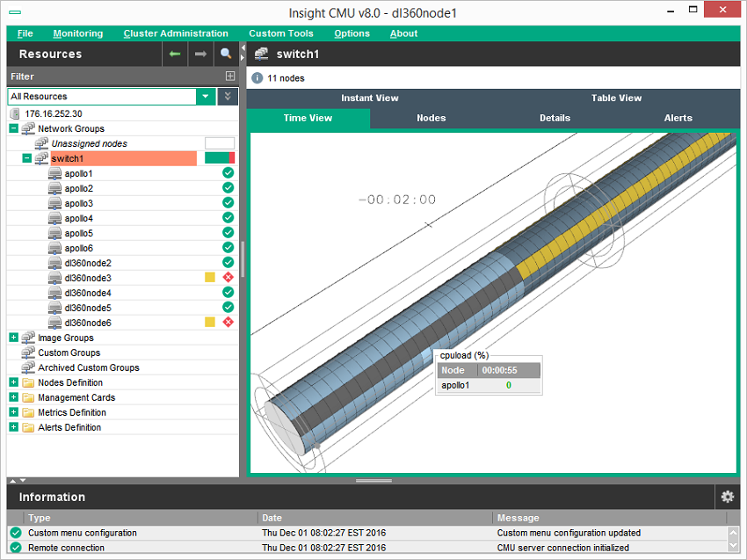Expand the Metrics Definition folder
Image resolution: width=747 pixels, height=560 pixels.
(13, 411)
